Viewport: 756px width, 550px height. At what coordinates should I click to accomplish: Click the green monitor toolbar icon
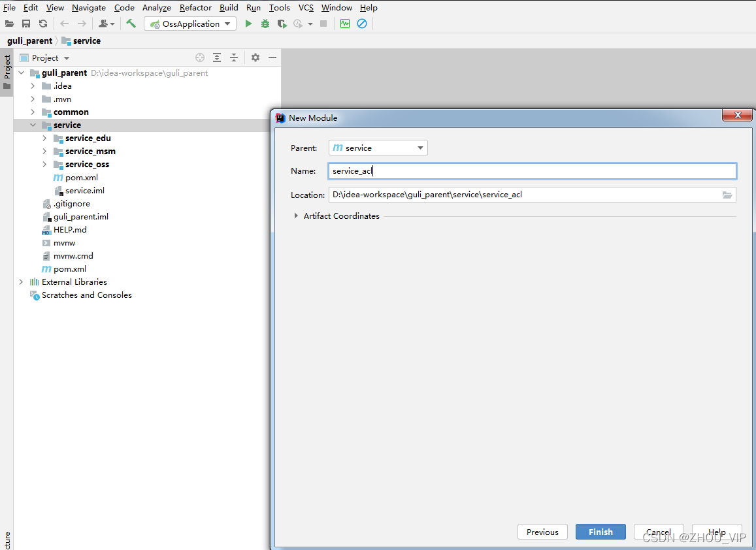pos(345,24)
